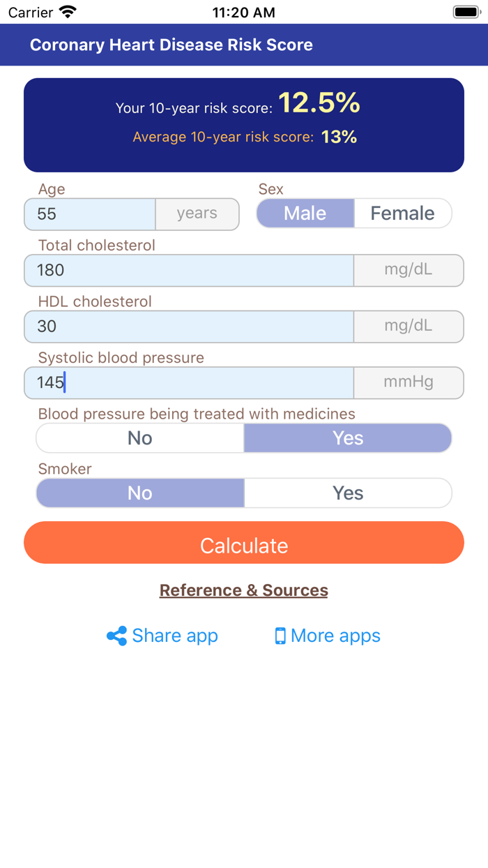Select the HDL cholesterol value field
This screenshot has height=868, width=488.
[188, 327]
